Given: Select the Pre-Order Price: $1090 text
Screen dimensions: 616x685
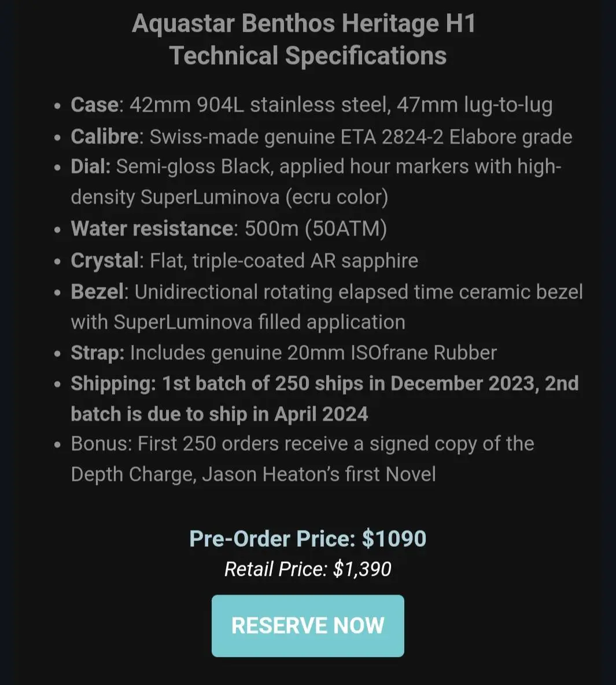Looking at the screenshot, I should (x=308, y=538).
